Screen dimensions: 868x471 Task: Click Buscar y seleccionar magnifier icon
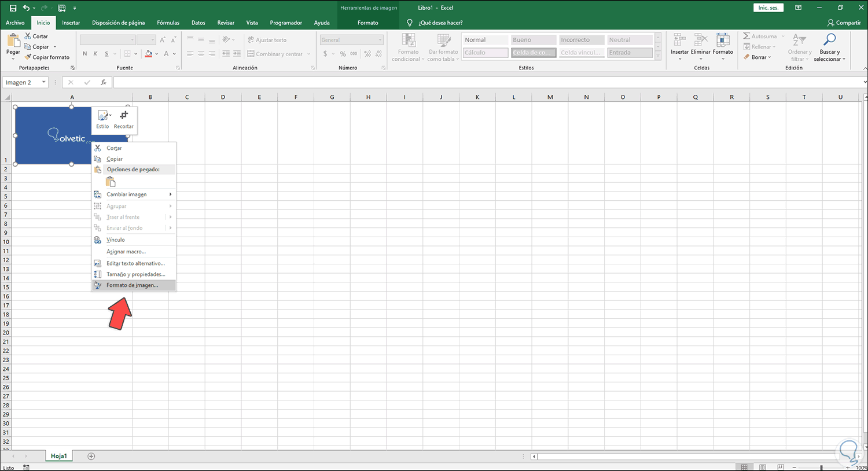click(830, 40)
